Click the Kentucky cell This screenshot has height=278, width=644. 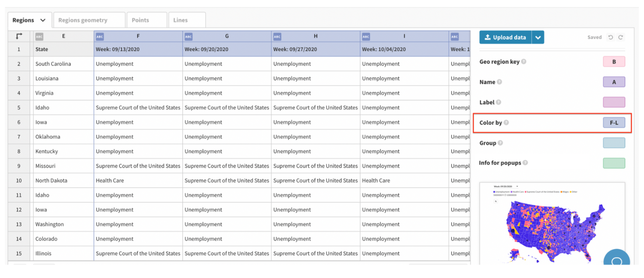(63, 151)
